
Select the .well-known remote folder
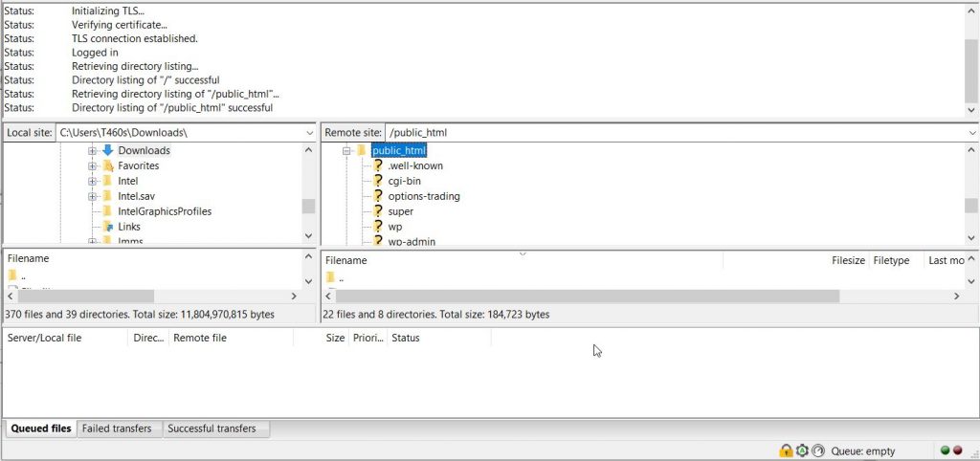(x=415, y=165)
